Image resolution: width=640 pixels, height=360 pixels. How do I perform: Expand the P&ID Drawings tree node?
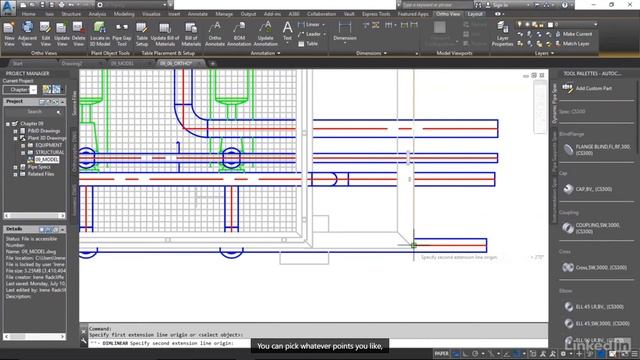pyautogui.click(x=16, y=131)
